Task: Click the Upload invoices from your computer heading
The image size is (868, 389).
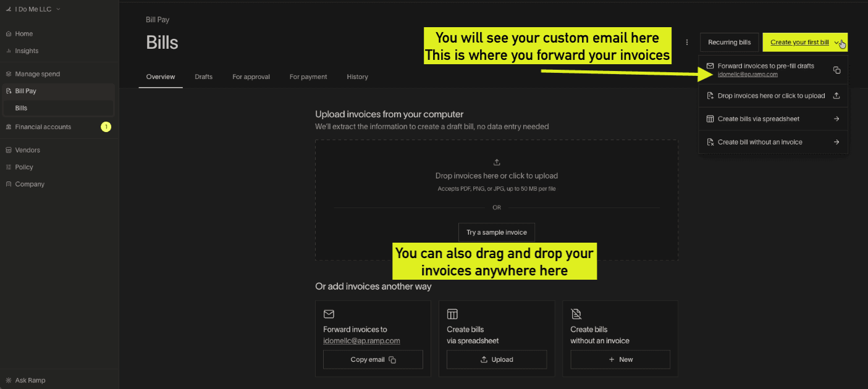Action: [x=389, y=114]
